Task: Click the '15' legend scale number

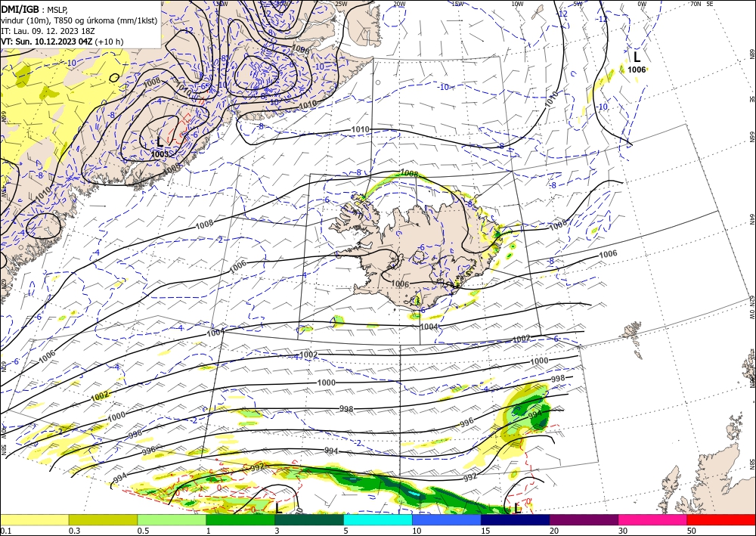Action: click(x=485, y=531)
